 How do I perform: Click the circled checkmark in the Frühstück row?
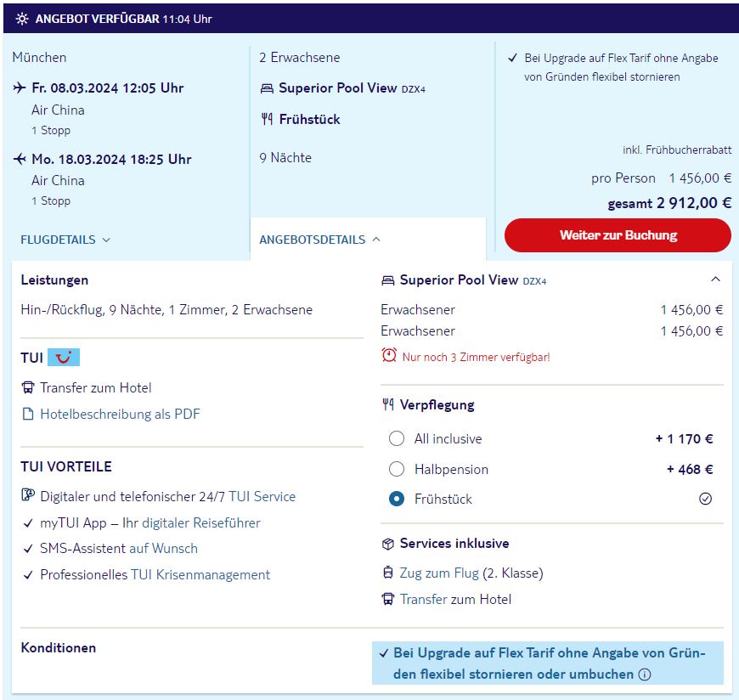[x=705, y=499]
